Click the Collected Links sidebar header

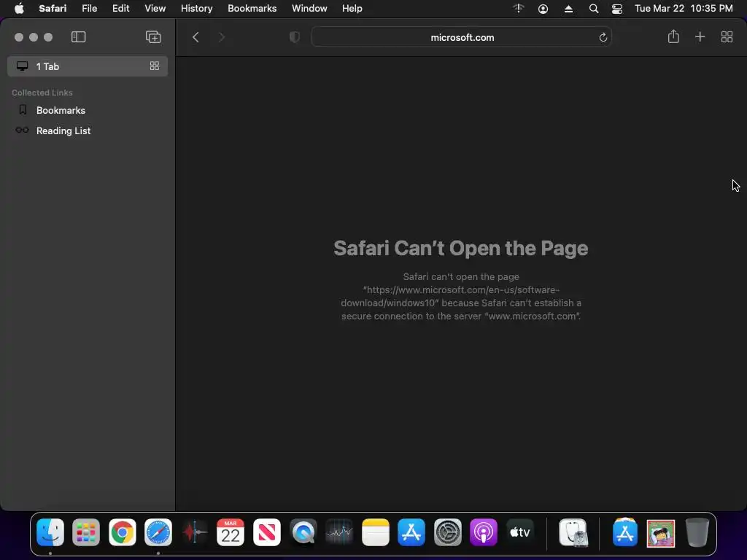(42, 93)
